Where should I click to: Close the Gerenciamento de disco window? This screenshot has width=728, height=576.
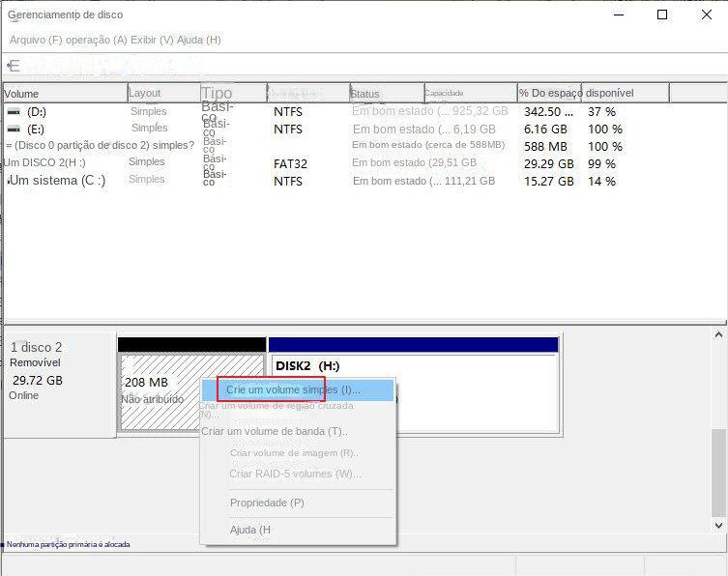[707, 14]
